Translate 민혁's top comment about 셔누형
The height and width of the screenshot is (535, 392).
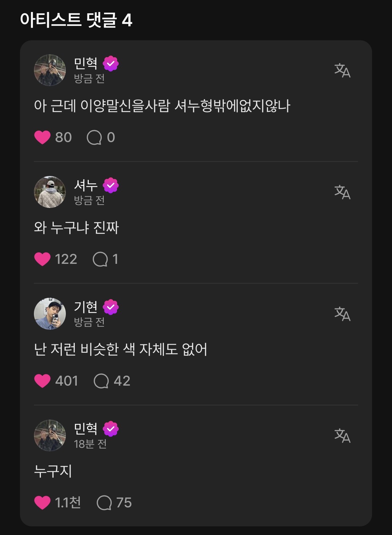click(342, 70)
